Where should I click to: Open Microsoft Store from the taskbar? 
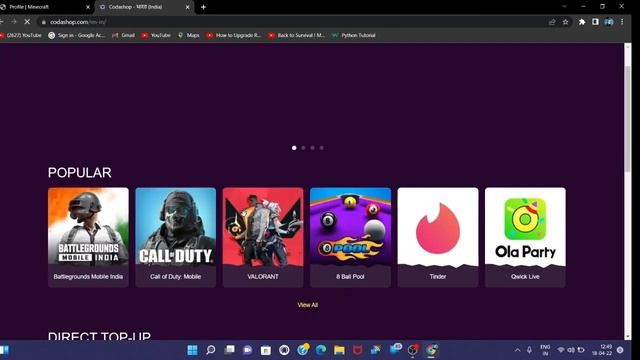coord(266,350)
